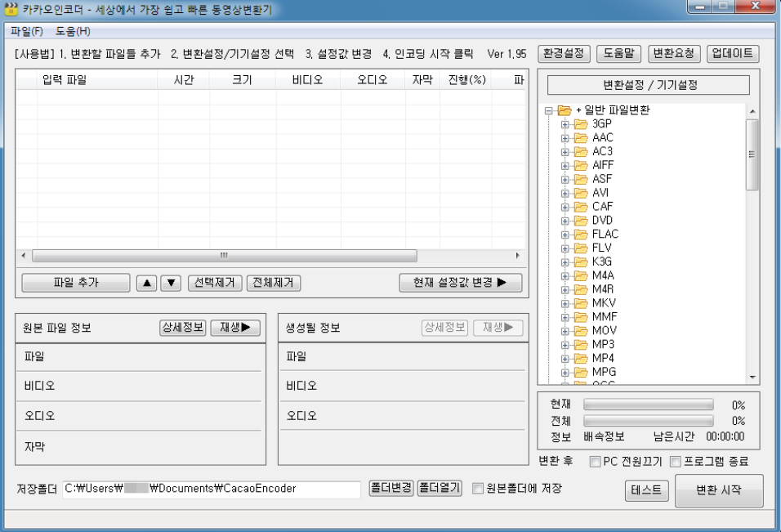
Task: Expand the MKV tree node
Action: 565,303
